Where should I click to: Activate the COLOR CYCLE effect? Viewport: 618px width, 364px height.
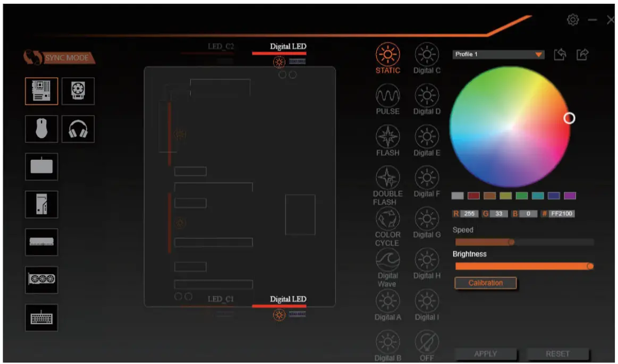tap(388, 225)
